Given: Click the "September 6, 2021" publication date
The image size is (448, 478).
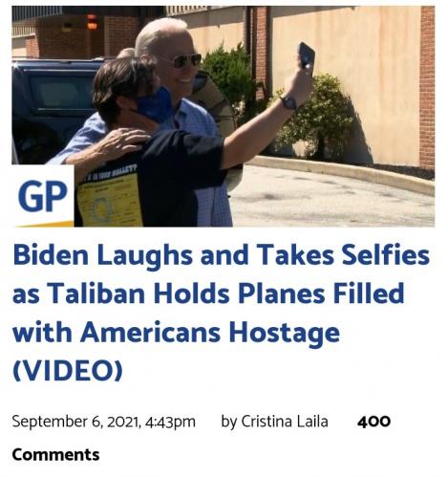Looking at the screenshot, I should click(x=76, y=422).
